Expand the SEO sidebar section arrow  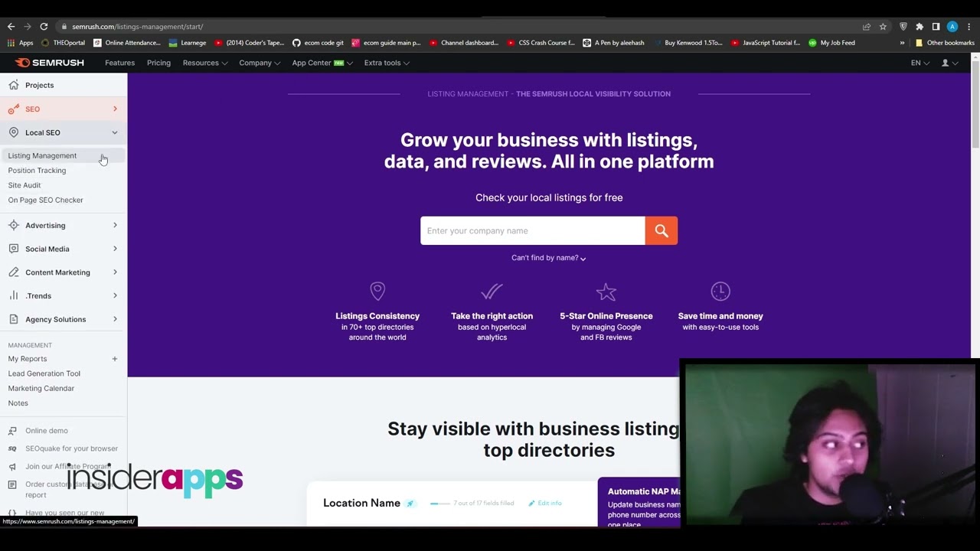(115, 109)
